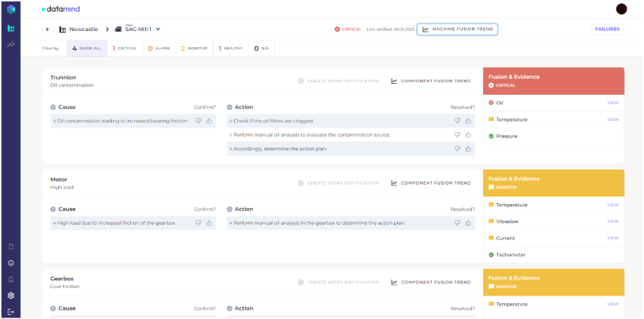
Task: Create work notification for Trunnion
Action: coord(339,81)
